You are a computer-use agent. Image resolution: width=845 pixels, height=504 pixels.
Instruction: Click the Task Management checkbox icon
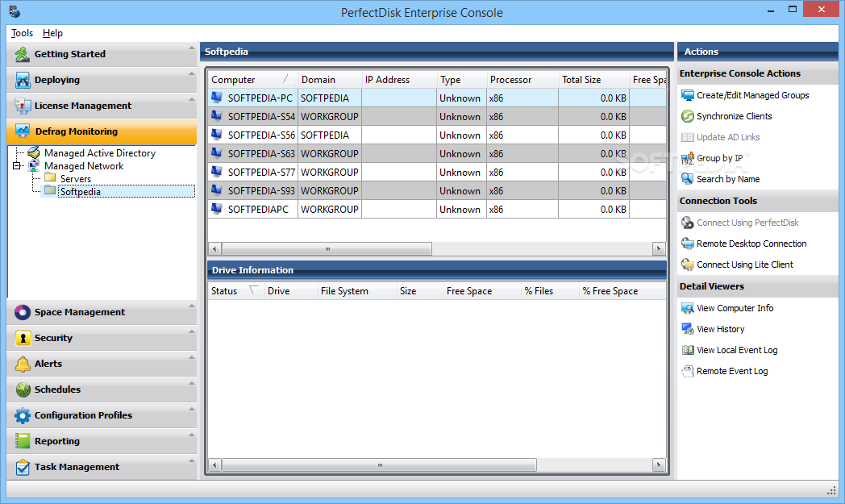tap(22, 467)
